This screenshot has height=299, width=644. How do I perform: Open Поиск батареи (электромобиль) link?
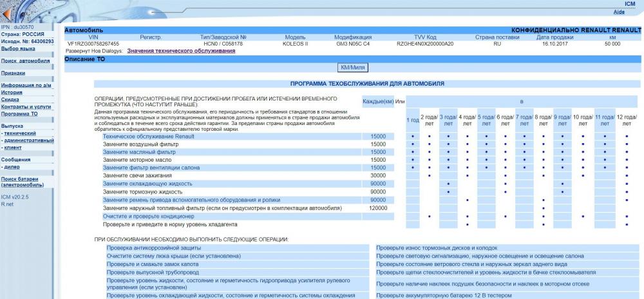pos(22,182)
